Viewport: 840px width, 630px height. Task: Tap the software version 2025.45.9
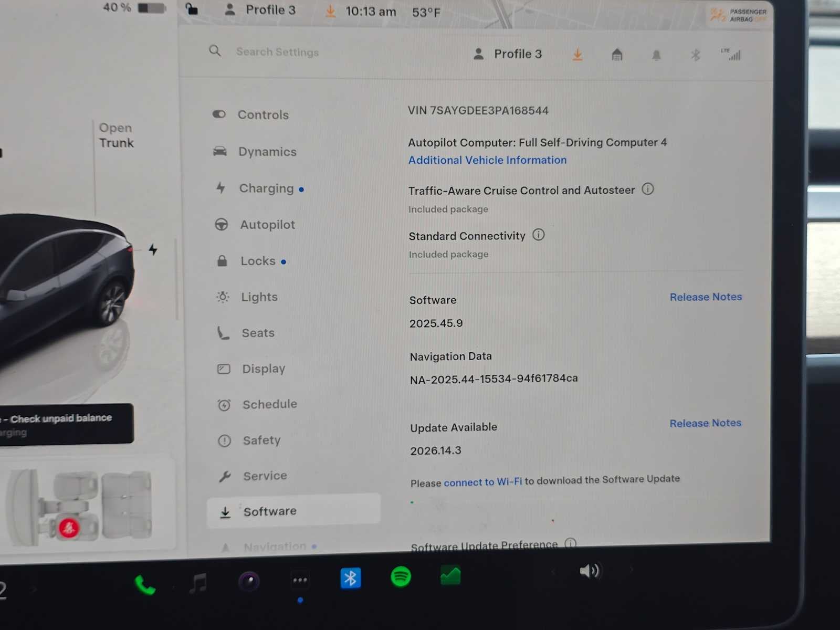[436, 323]
